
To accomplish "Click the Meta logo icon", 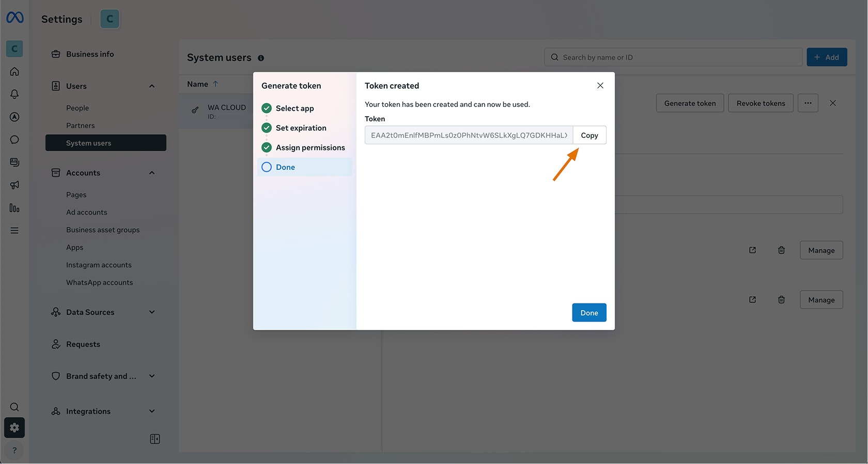I will (x=15, y=18).
